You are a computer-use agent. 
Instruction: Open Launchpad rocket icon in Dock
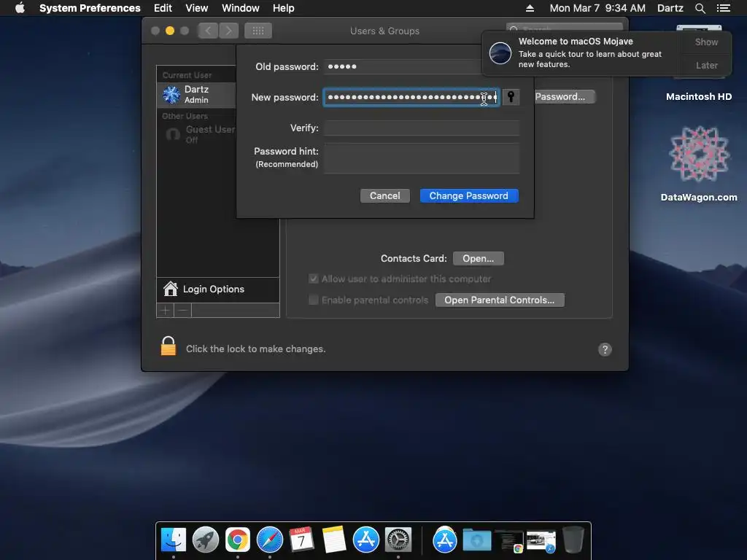(x=205, y=540)
